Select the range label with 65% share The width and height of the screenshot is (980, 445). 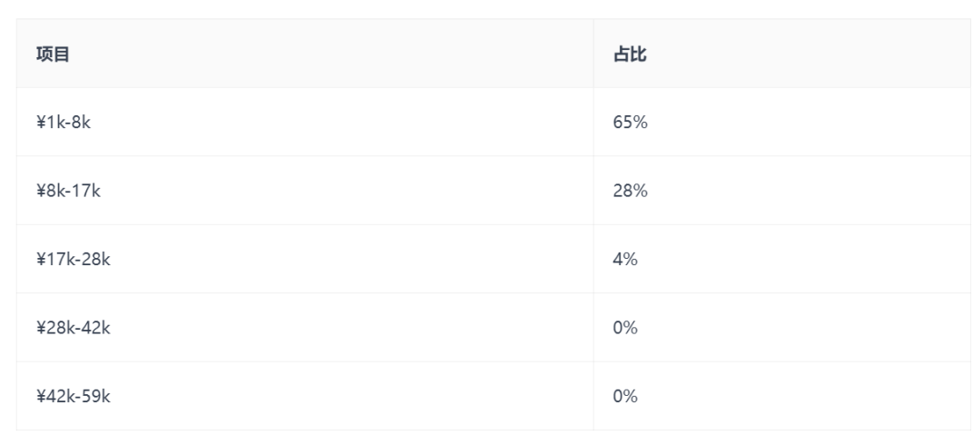pyautogui.click(x=64, y=123)
